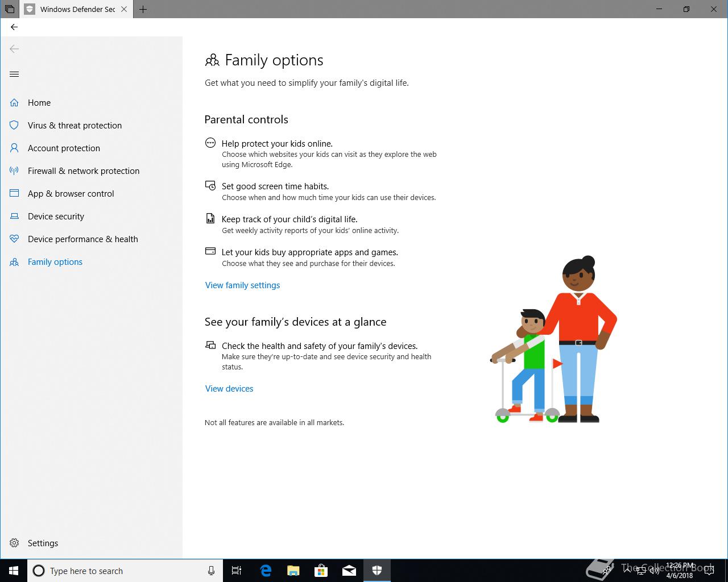The width and height of the screenshot is (728, 582).
Task: Open Microsoft Store from the taskbar
Action: pos(321,571)
